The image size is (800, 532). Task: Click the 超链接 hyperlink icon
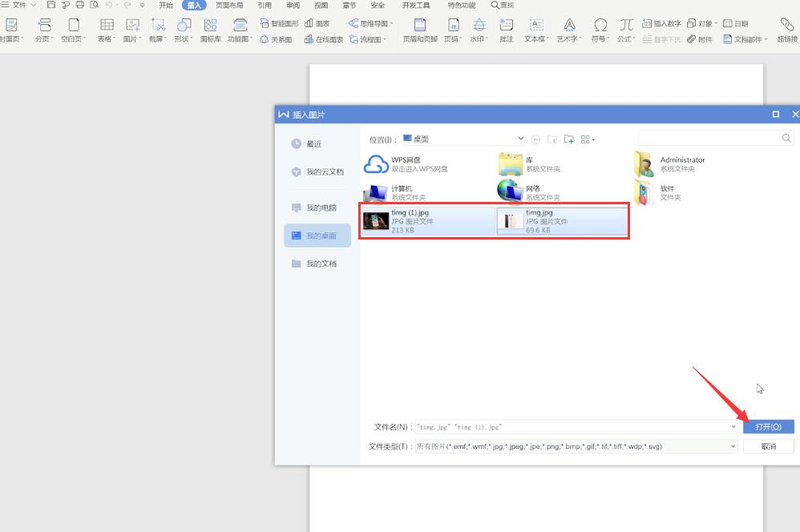(x=786, y=25)
